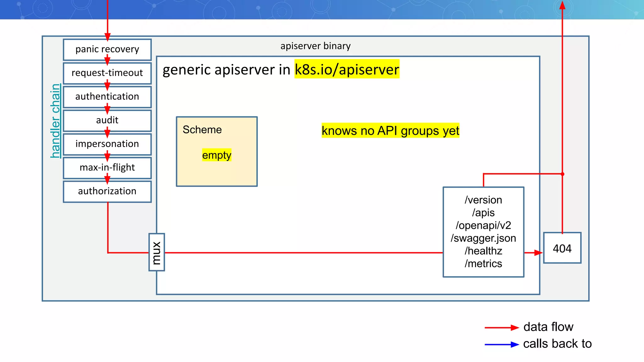Viewport: 644px width, 362px height.
Task: Click the impersonation handler box
Action: [x=107, y=144]
